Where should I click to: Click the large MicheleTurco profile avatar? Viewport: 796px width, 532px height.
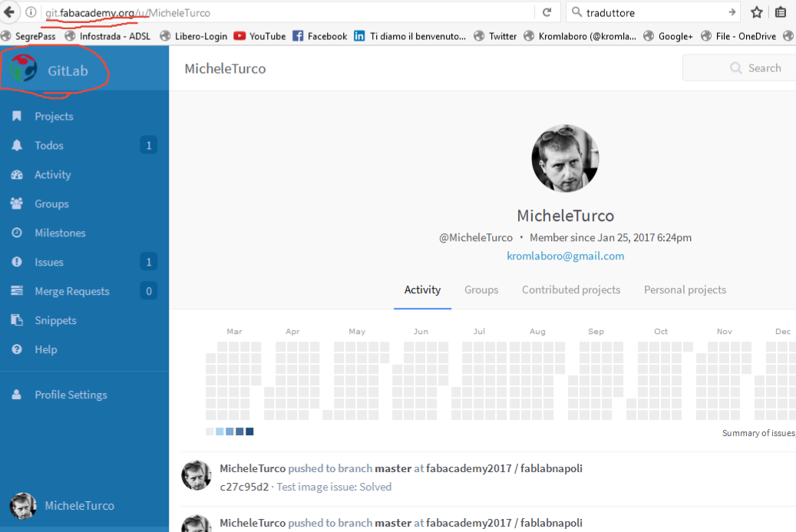tap(565, 158)
